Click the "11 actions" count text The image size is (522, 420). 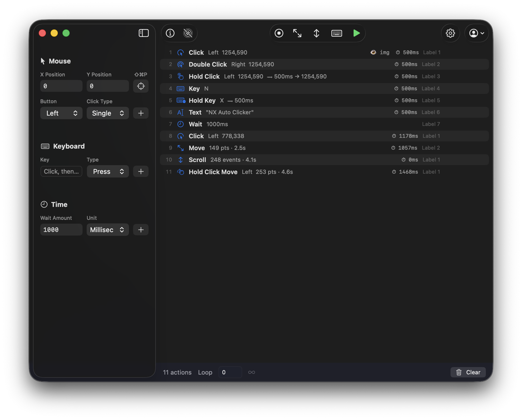click(177, 372)
